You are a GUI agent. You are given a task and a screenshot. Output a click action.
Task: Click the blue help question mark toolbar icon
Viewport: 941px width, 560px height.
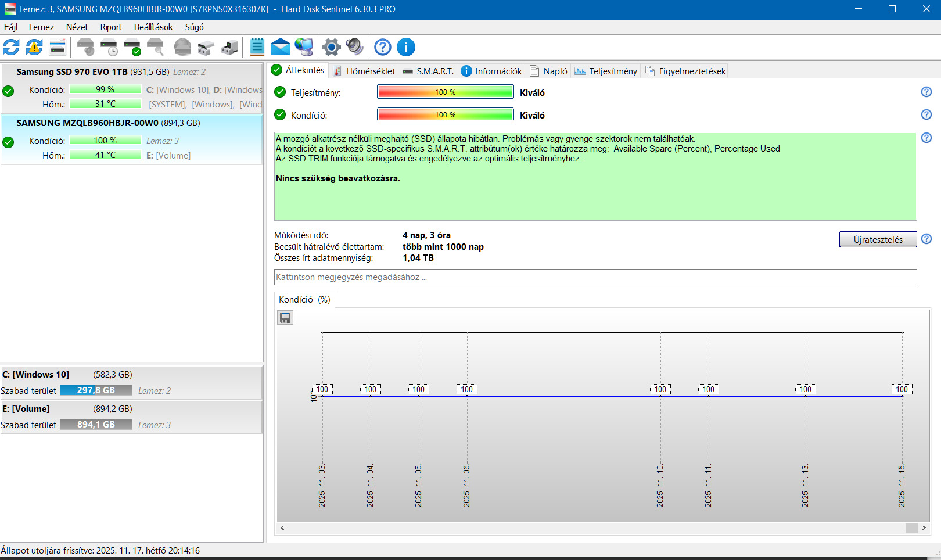(x=382, y=47)
